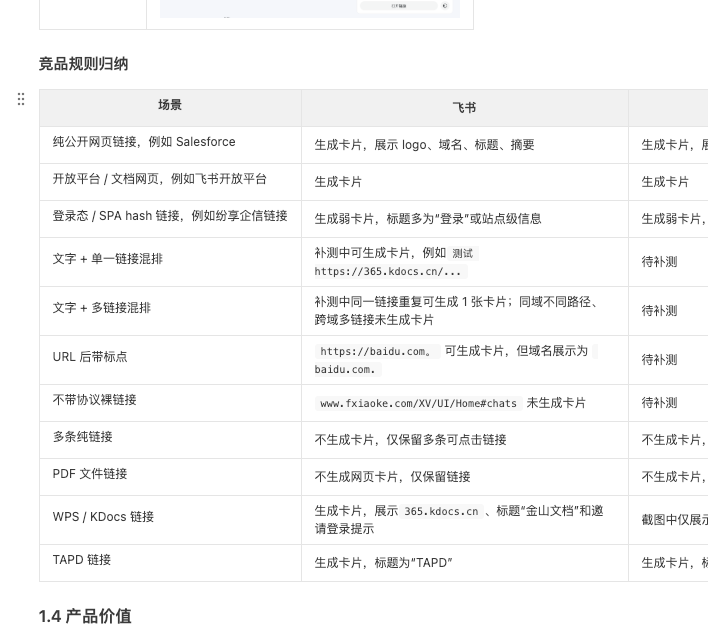This screenshot has height=633, width=708.
Task: Click cell 文字 + 单一链接混排
Action: (x=170, y=262)
